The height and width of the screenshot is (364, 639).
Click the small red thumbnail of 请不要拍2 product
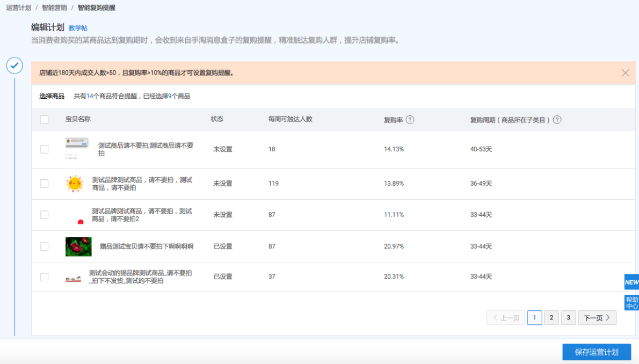(x=81, y=222)
